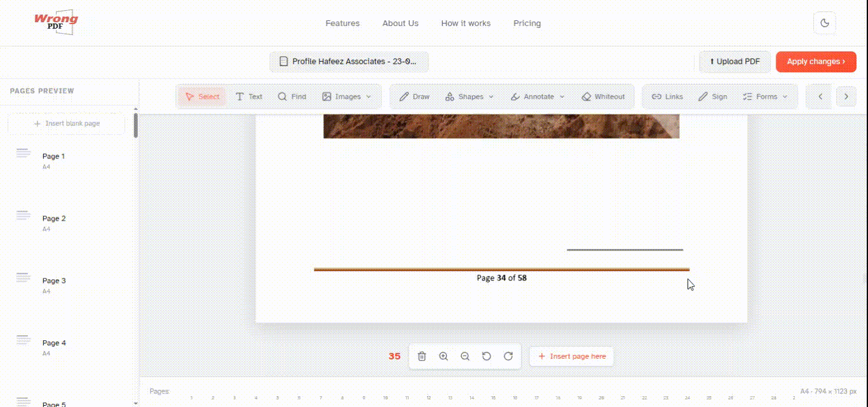Click the 'Page 34 of 58' footer text
The image size is (868, 407).
click(501, 278)
